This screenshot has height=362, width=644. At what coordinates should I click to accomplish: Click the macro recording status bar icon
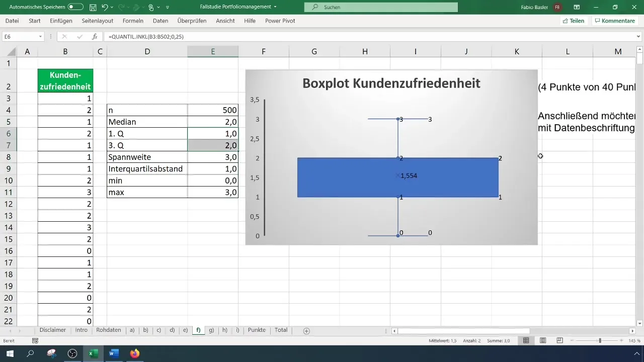click(35, 341)
